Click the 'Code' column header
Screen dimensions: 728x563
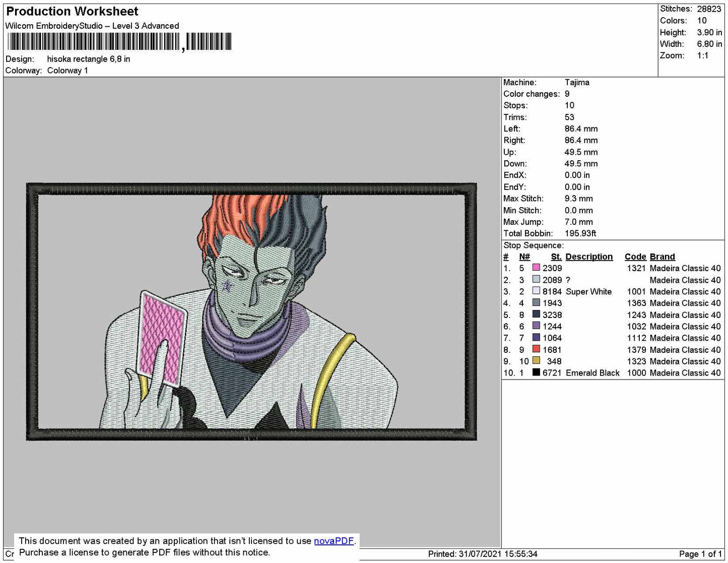click(635, 257)
